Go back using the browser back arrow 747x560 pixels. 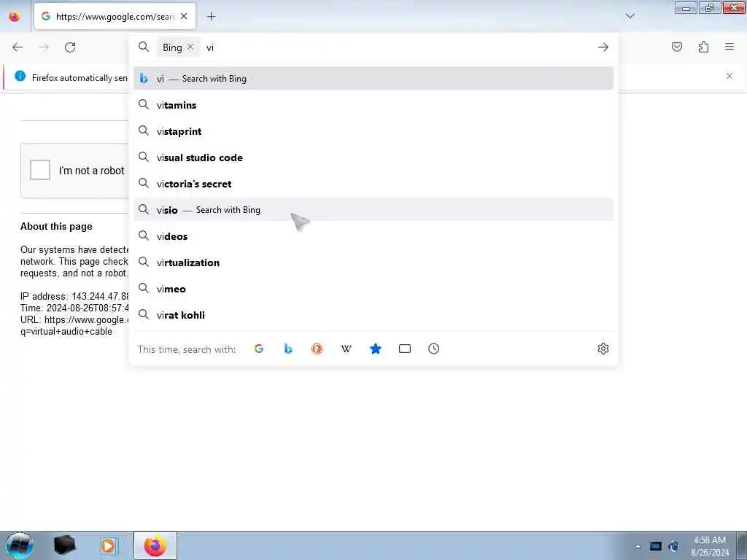click(18, 47)
